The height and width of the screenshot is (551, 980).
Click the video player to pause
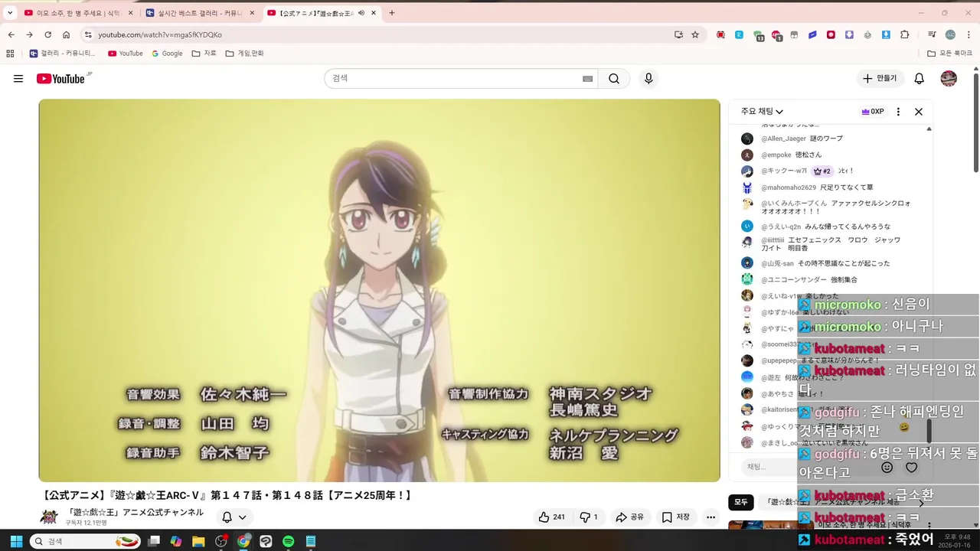[380, 290]
